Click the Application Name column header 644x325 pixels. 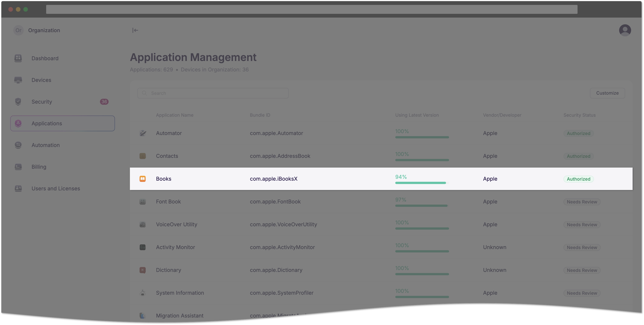point(174,115)
